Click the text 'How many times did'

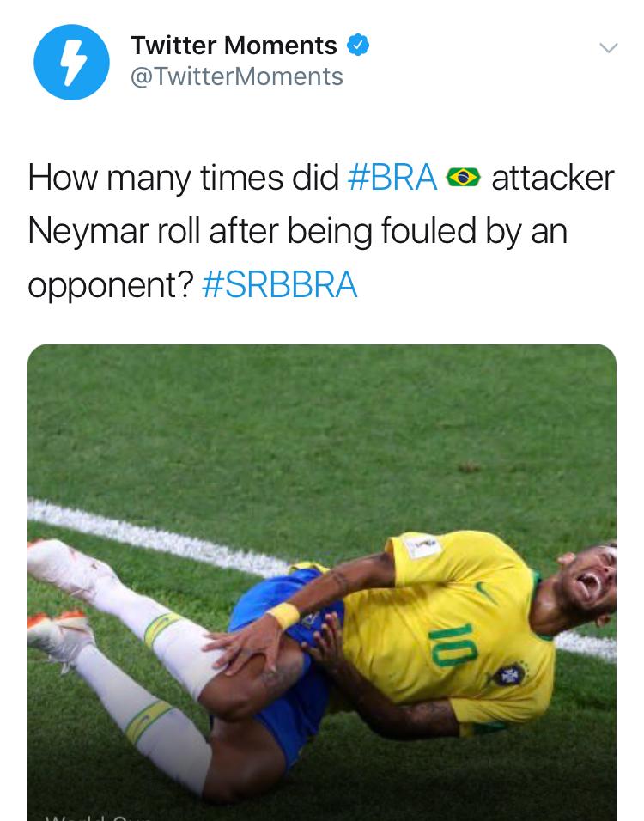pyautogui.click(x=183, y=178)
